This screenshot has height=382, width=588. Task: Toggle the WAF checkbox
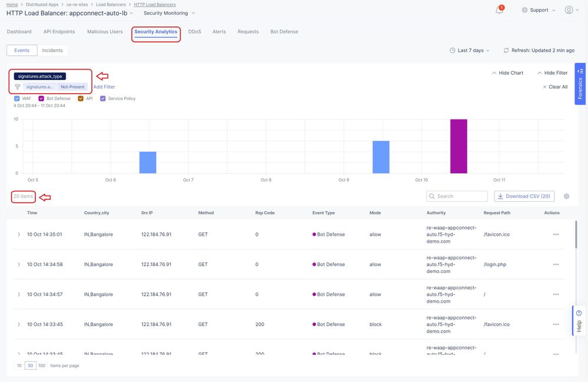coord(16,99)
